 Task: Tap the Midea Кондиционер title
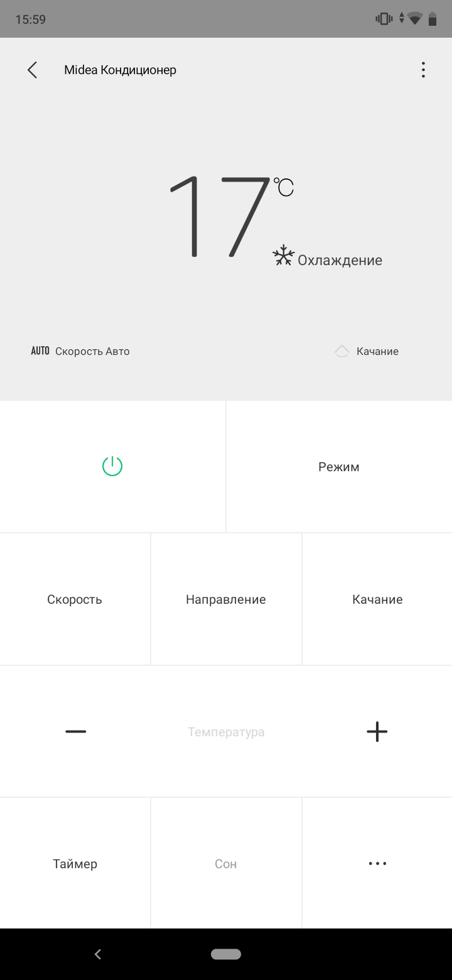(x=120, y=70)
